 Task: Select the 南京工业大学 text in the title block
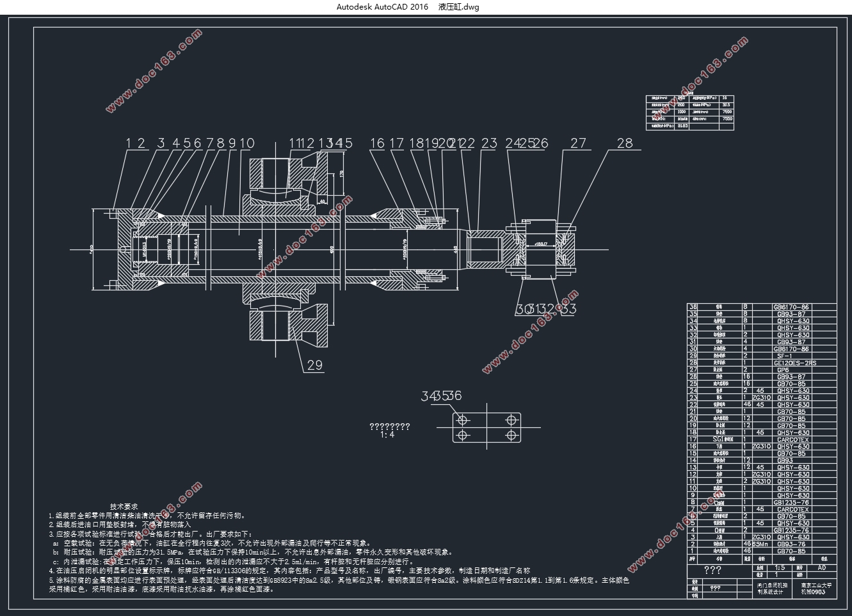tap(817, 585)
